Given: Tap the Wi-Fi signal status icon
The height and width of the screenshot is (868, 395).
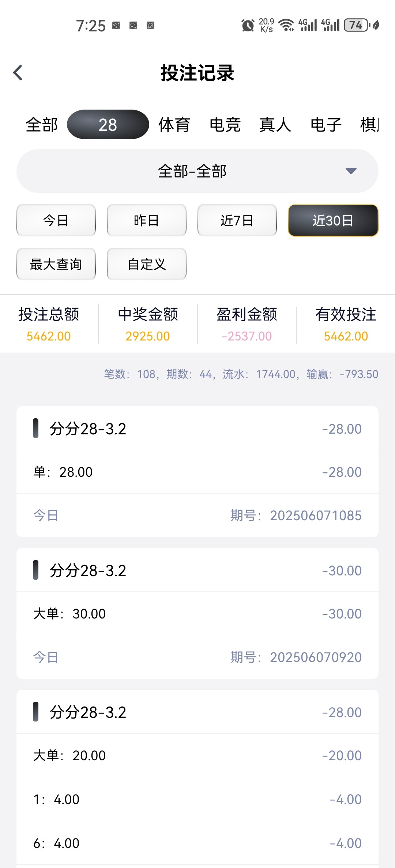Looking at the screenshot, I should pos(286,25).
